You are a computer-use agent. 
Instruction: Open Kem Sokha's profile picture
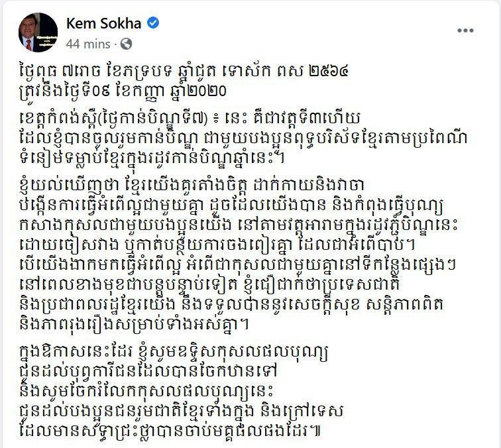click(x=38, y=32)
